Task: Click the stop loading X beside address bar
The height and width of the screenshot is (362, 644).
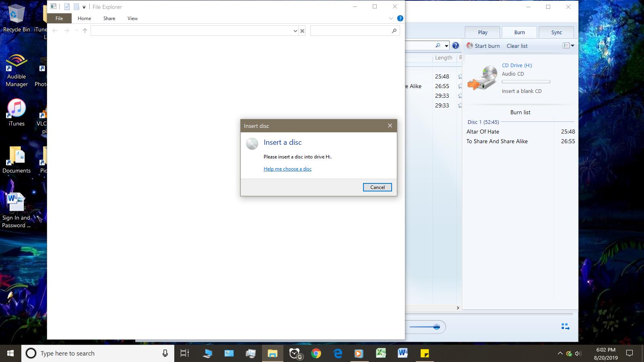Action: [x=302, y=31]
